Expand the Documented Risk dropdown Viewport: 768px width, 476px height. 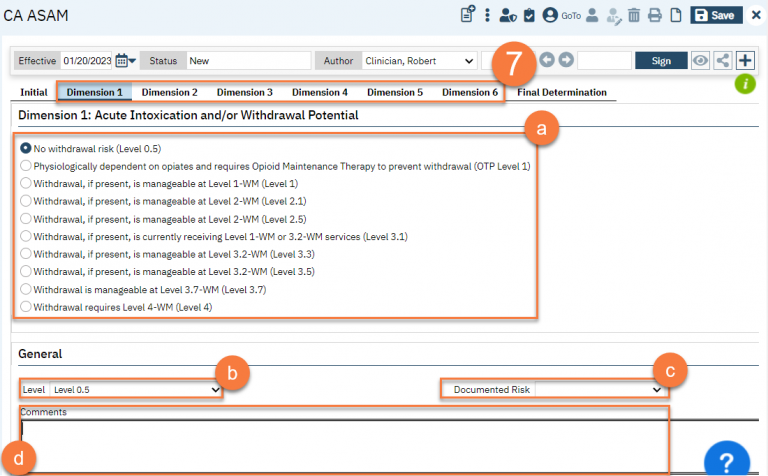[x=598, y=389]
